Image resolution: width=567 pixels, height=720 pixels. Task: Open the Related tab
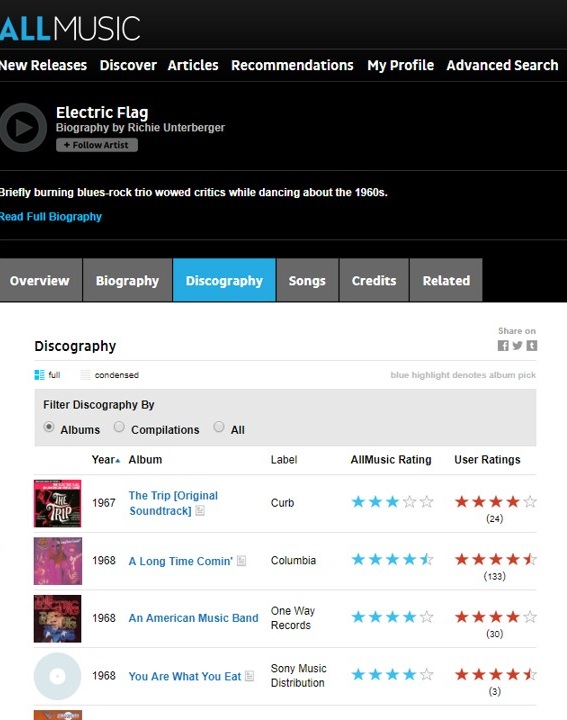pyautogui.click(x=446, y=280)
